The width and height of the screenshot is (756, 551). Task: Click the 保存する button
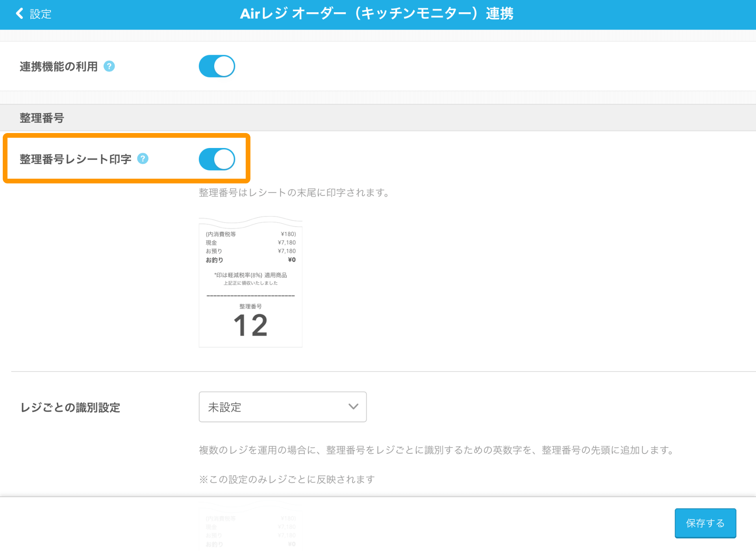[705, 523]
